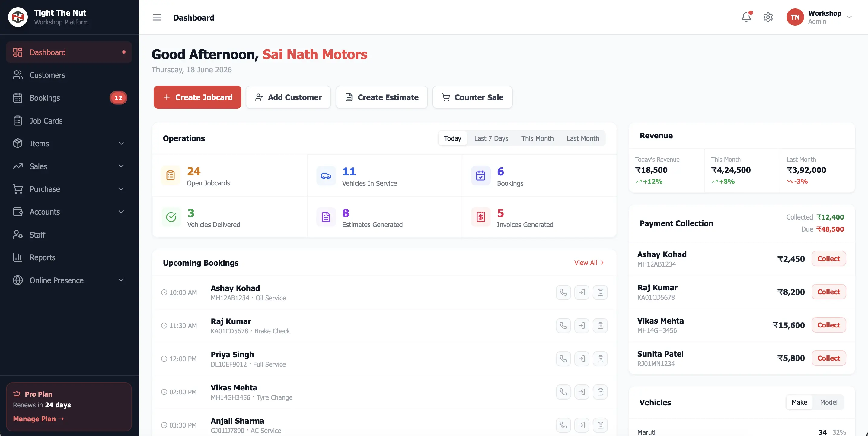
Task: Switch Vehicles panel to Model
Action: click(x=828, y=402)
